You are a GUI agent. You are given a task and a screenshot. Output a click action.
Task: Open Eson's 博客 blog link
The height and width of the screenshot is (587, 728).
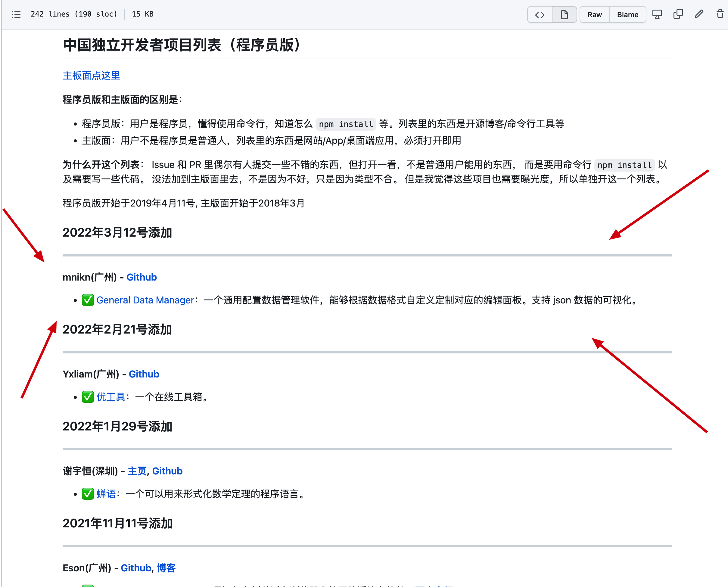tap(166, 568)
